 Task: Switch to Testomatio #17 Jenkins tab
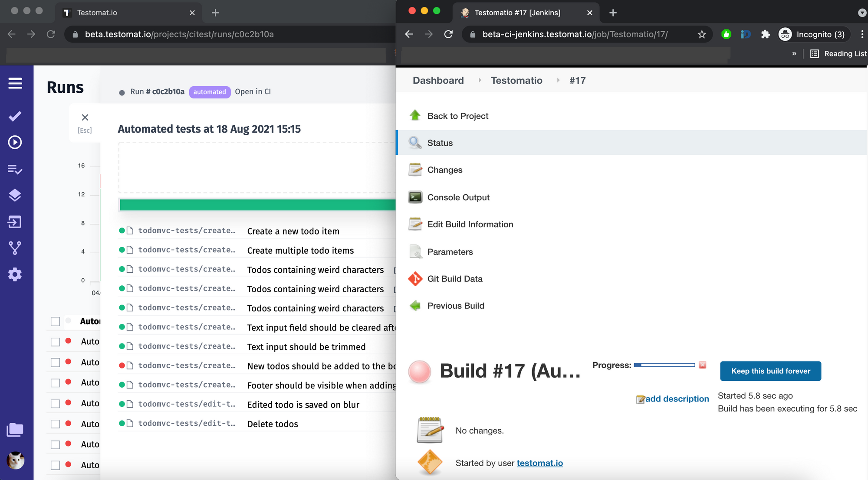click(x=526, y=13)
